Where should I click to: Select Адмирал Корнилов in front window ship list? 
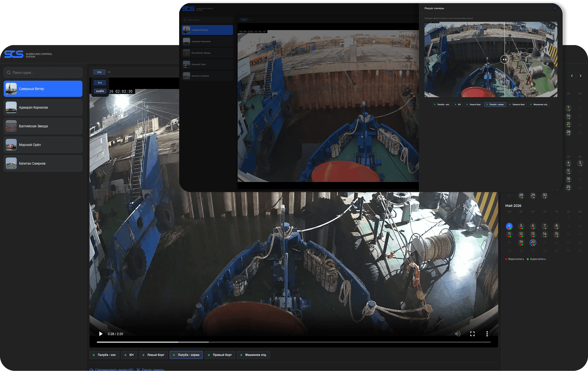(x=207, y=42)
